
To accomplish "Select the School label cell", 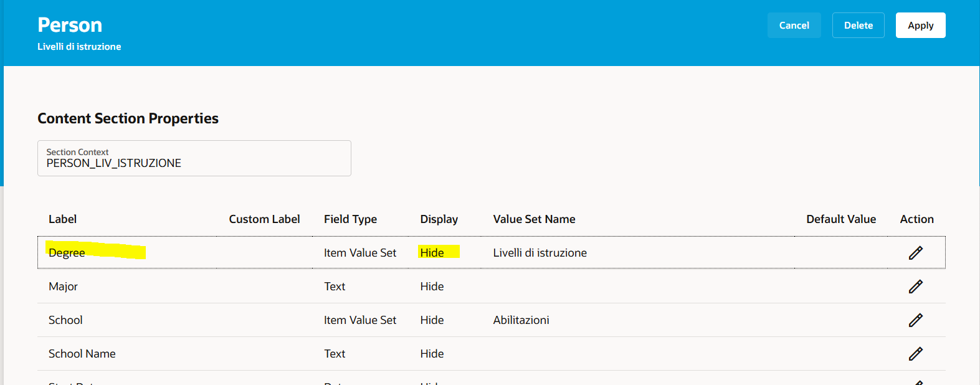I will (x=65, y=320).
